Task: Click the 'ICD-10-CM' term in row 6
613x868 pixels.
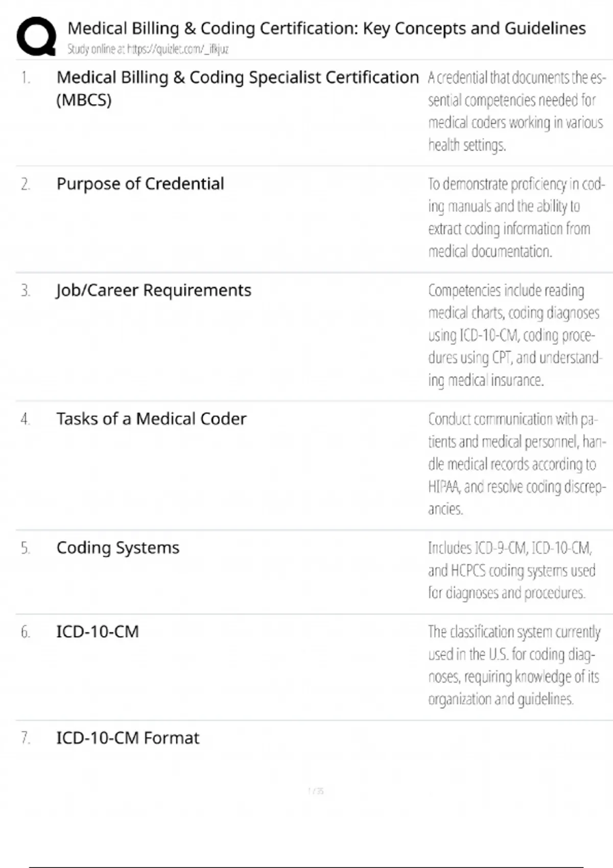Action: coord(98,632)
